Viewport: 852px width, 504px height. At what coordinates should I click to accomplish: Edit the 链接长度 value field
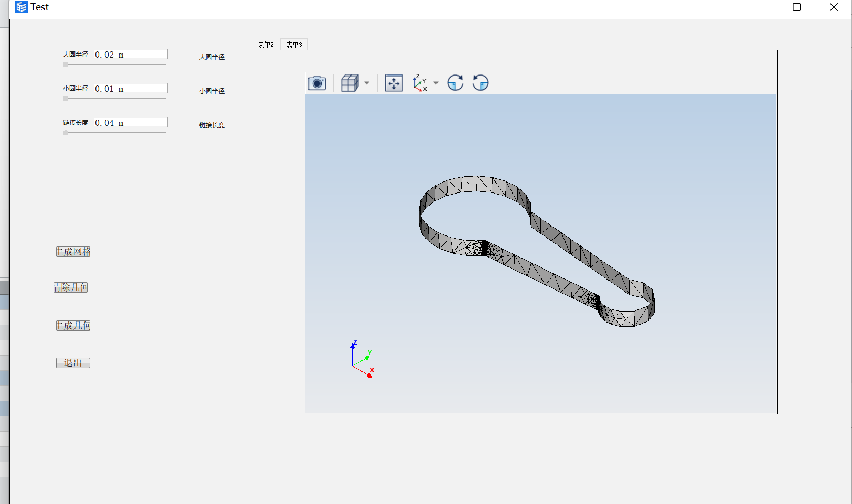130,123
